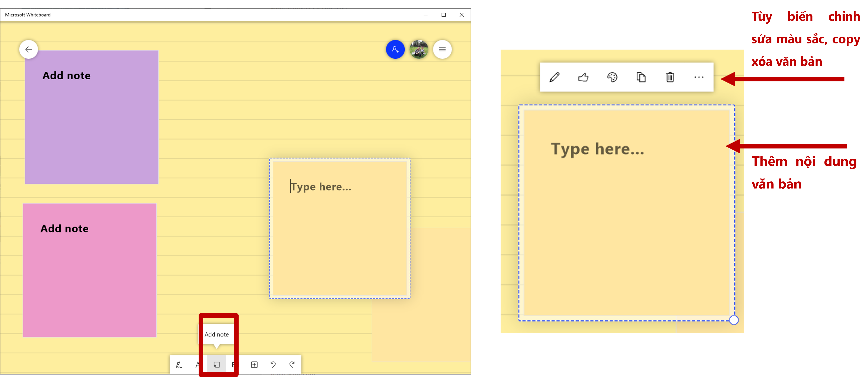
Task: Click the circular resize handle on note
Action: [733, 320]
